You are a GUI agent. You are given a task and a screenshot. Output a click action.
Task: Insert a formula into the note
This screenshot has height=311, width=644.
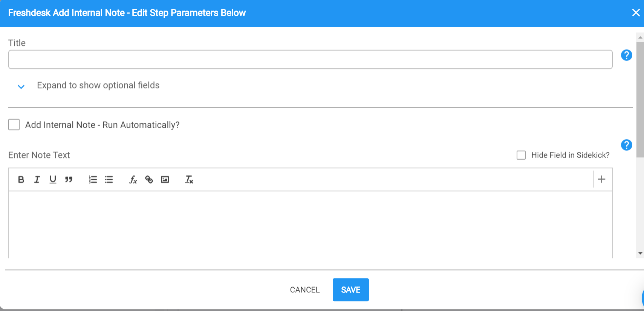133,180
